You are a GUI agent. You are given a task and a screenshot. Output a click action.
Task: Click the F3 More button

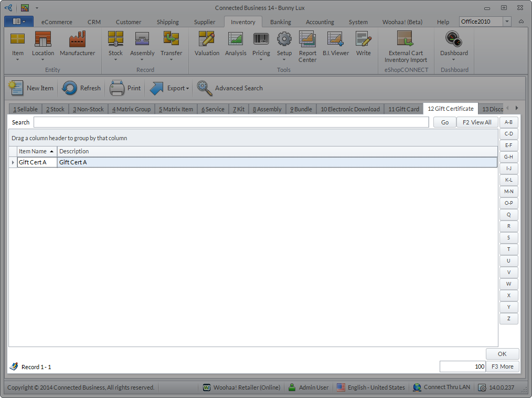click(503, 366)
